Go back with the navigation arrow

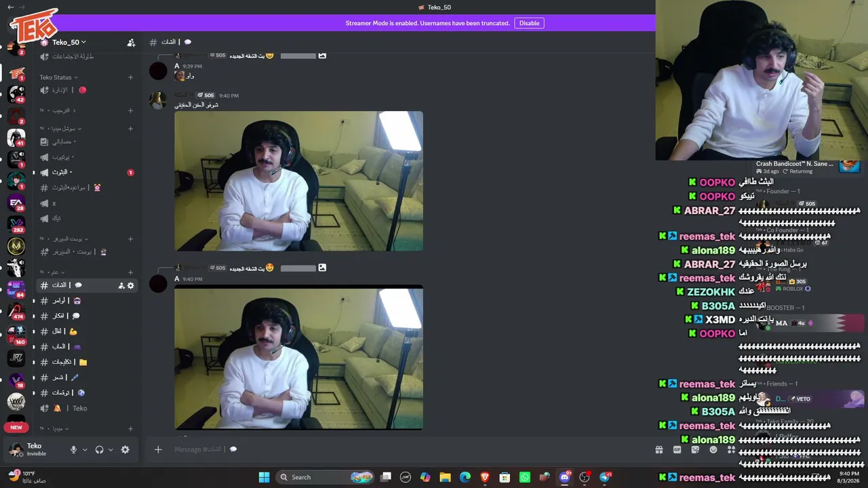coord(10,7)
